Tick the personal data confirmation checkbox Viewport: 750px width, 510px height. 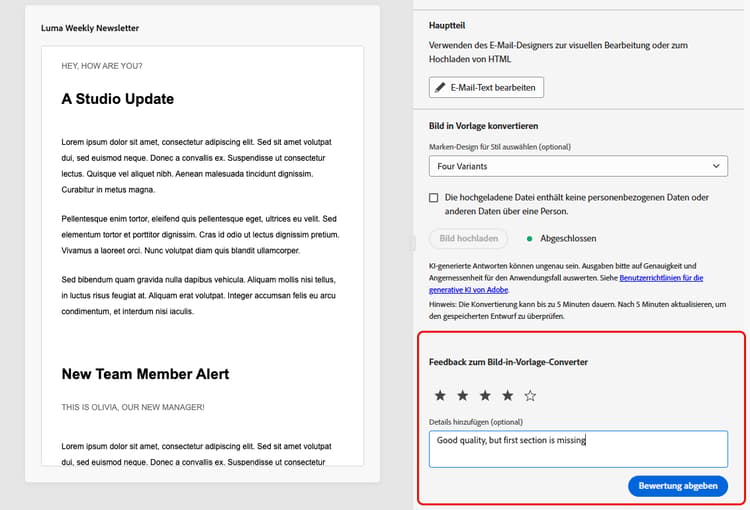433,198
